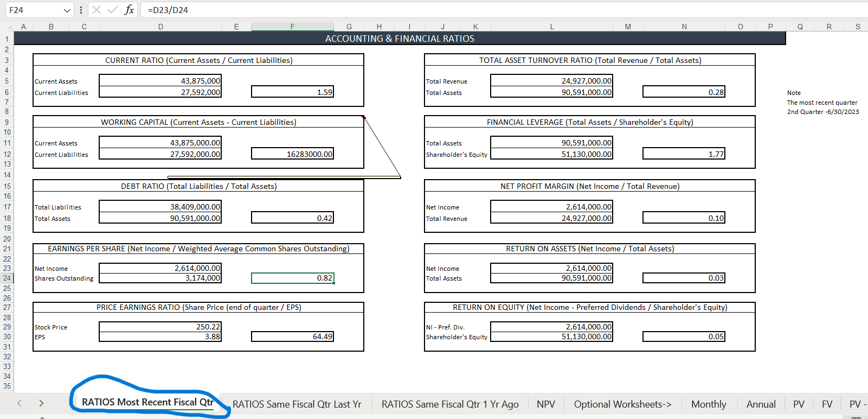Screen dimensions: 868x419
Task: Go to the Monthly sheet tab
Action: click(709, 404)
